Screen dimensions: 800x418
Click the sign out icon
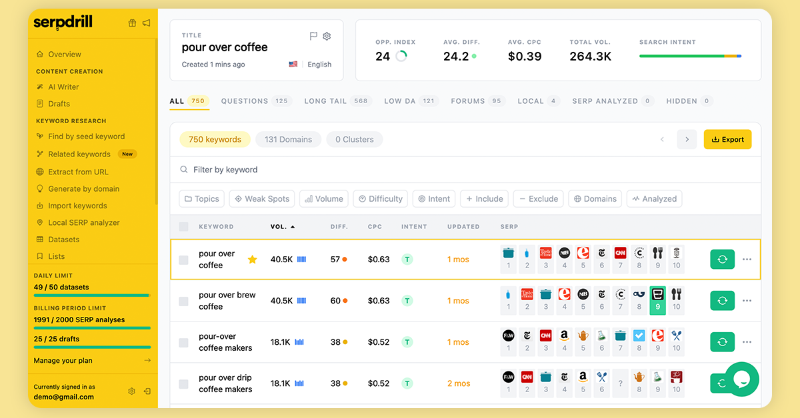(147, 391)
